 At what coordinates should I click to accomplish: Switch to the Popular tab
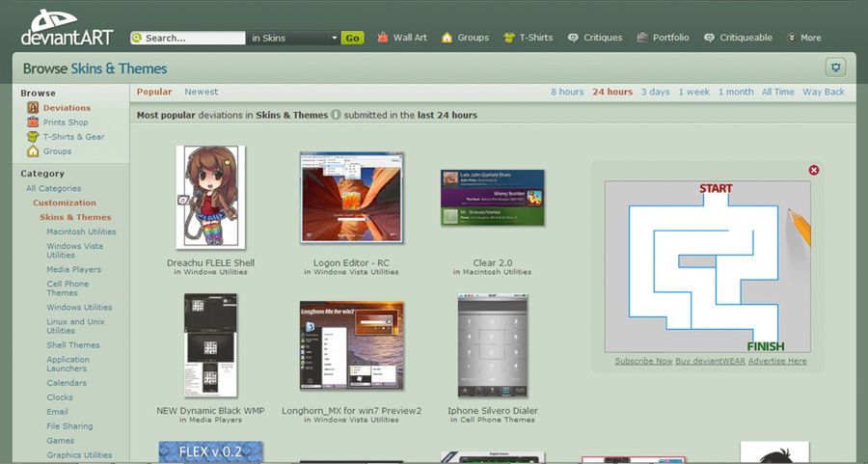(154, 92)
